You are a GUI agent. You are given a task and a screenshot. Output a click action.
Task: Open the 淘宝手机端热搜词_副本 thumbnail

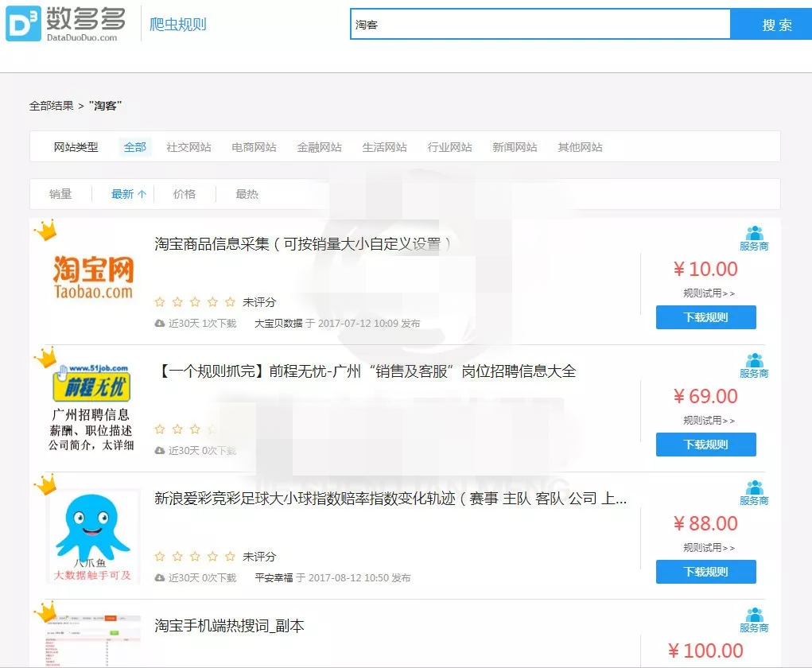93,641
